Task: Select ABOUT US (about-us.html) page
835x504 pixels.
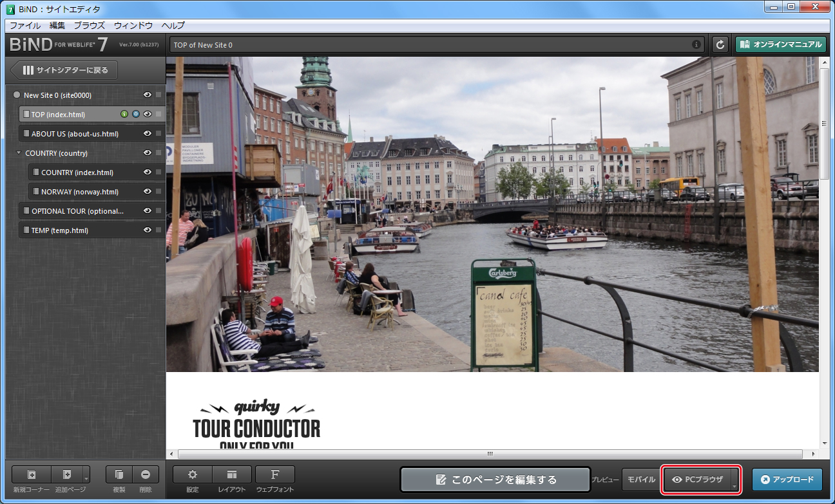Action: 91,134
